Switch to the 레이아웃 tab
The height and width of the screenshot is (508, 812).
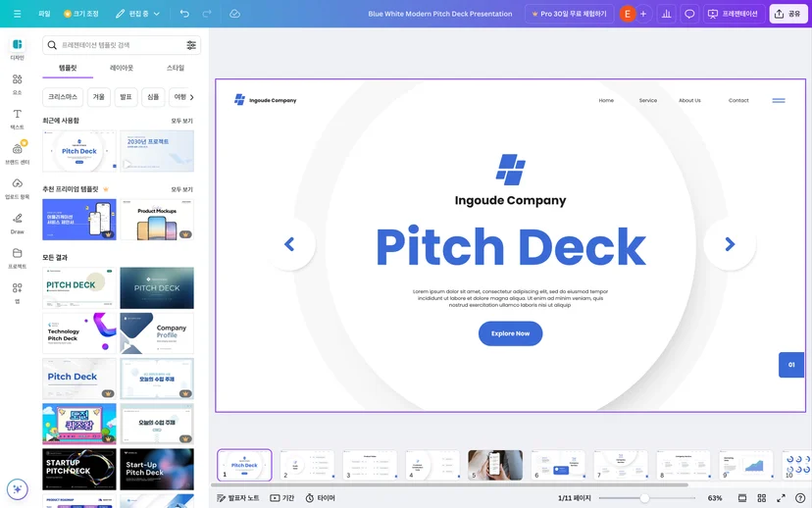pos(122,68)
